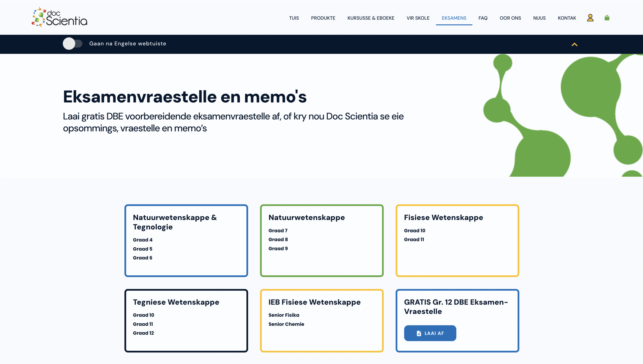Click the download icon in LAAI AF

pyautogui.click(x=419, y=333)
